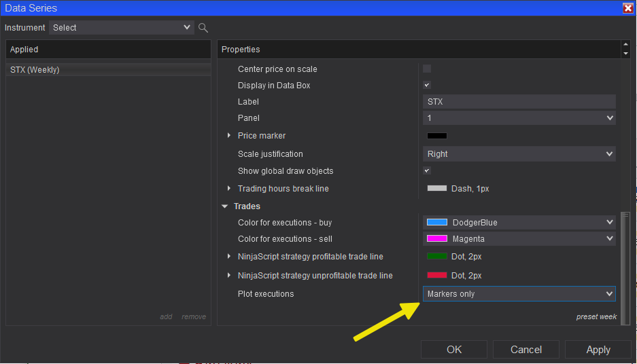Click the OK button

(453, 349)
